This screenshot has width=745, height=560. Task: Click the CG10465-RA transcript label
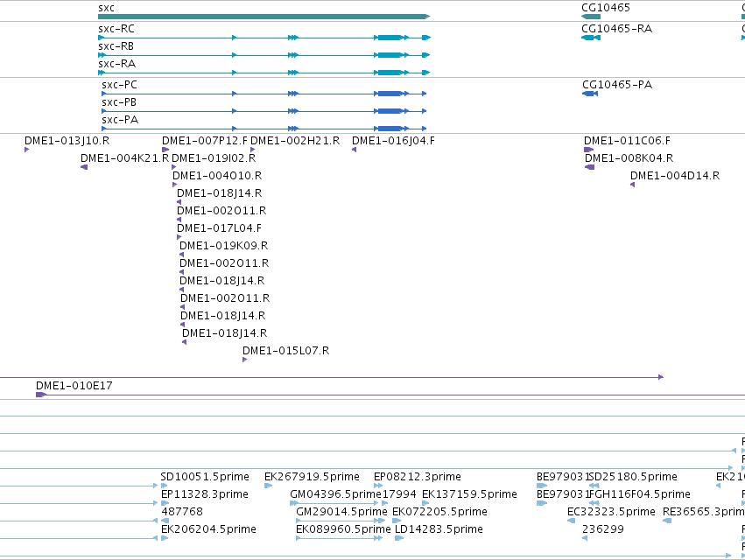click(x=616, y=29)
